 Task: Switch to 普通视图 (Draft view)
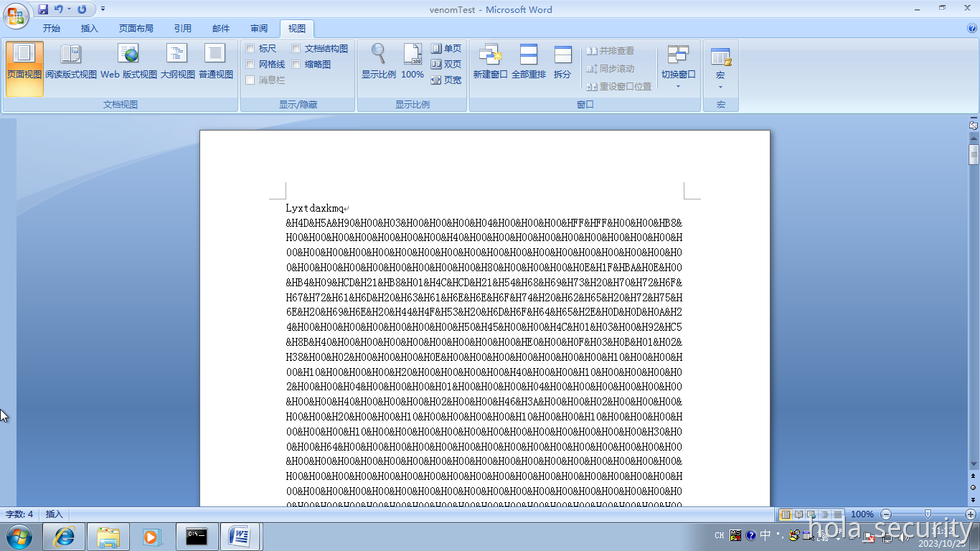tap(215, 61)
